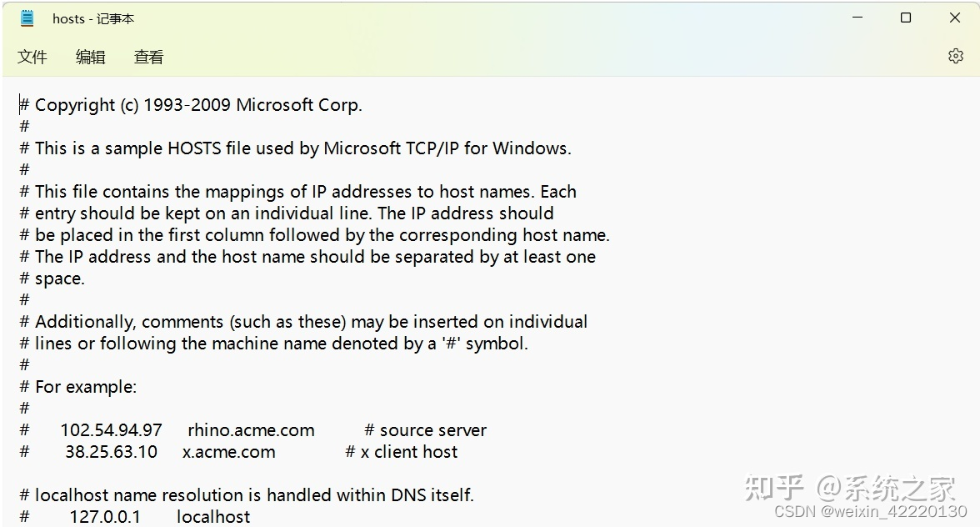Image resolution: width=980 pixels, height=527 pixels.
Task: Close the hosts - 记事本 window
Action: click(954, 18)
